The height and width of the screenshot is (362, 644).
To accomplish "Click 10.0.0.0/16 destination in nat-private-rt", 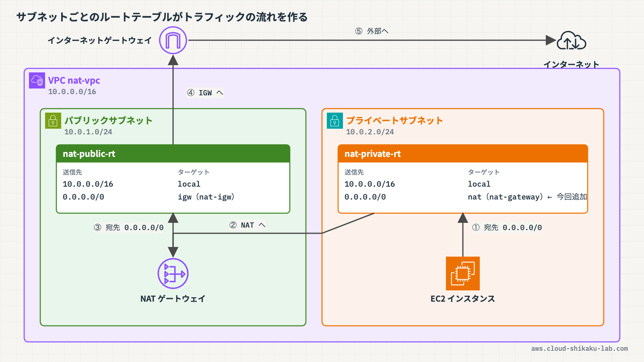I will click(x=369, y=184).
